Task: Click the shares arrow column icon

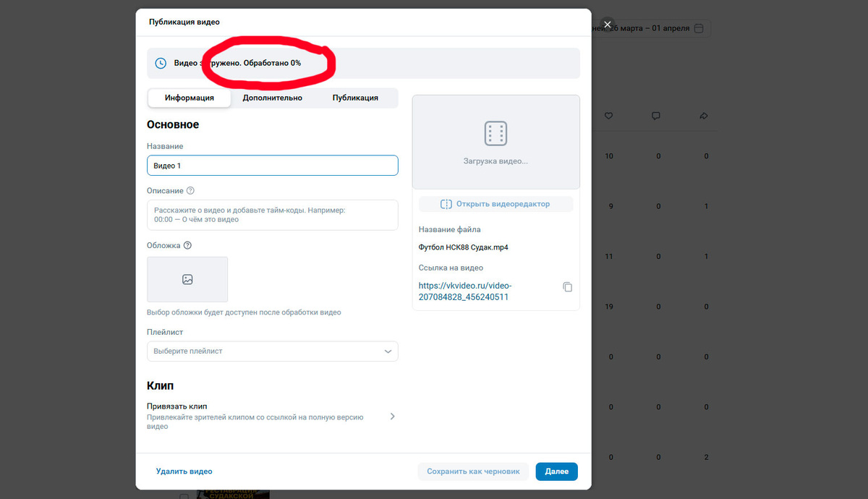Action: (704, 116)
